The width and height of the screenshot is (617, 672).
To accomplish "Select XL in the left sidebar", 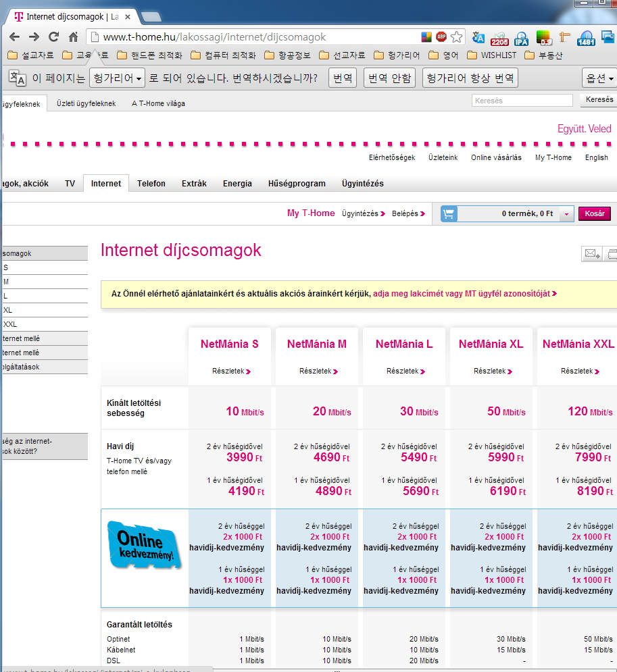I will (x=45, y=310).
